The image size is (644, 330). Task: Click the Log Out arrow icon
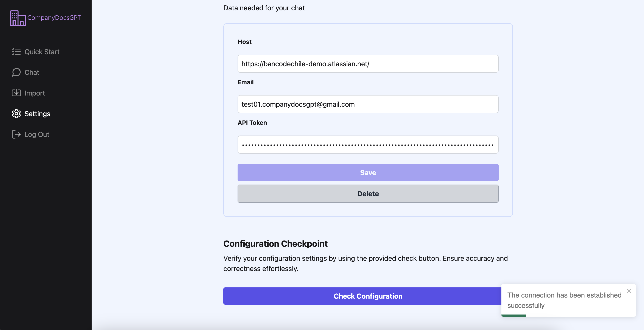tap(16, 134)
